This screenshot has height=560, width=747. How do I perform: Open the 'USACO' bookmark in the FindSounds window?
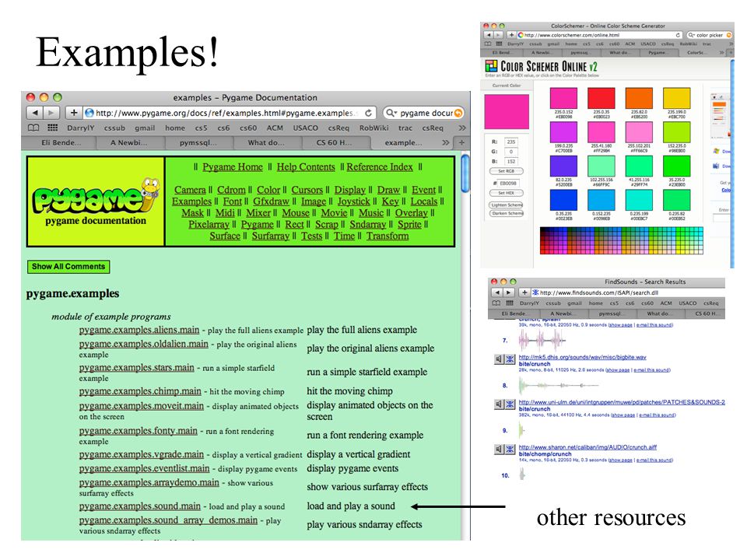687,303
